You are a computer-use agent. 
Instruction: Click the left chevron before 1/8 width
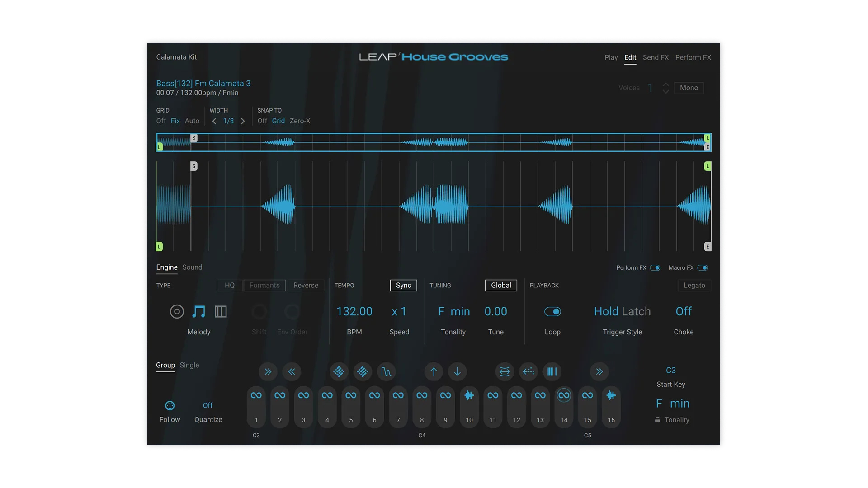(x=214, y=121)
